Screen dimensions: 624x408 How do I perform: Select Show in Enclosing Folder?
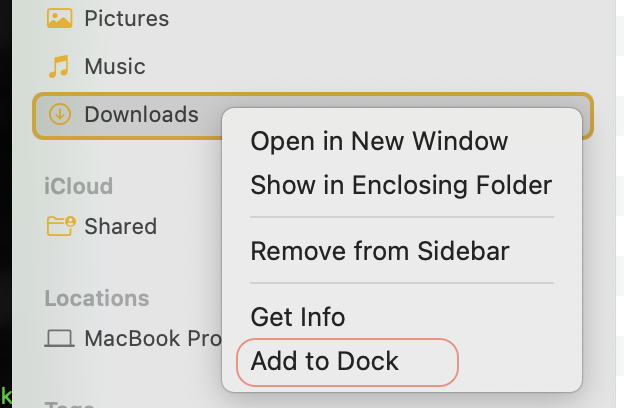click(x=400, y=185)
